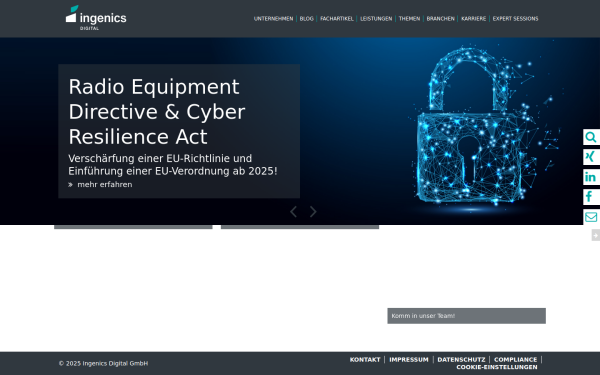600x375 pixels.
Task: Open the Facebook page icon
Action: click(x=591, y=197)
